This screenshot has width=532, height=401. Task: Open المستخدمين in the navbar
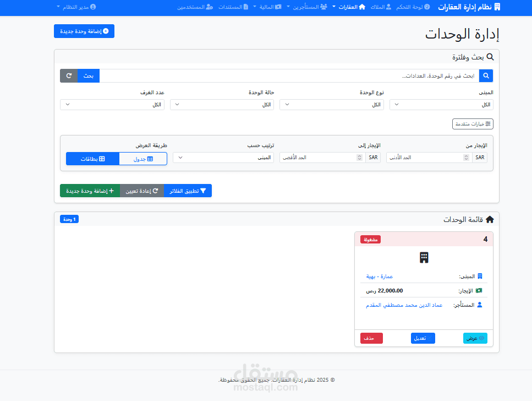click(195, 7)
